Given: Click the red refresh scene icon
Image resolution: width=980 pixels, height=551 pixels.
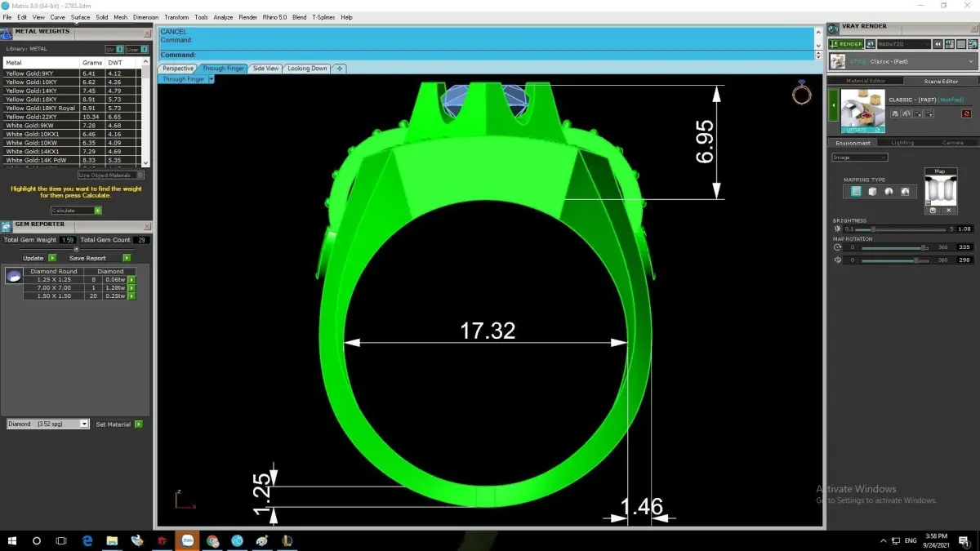Looking at the screenshot, I should (x=966, y=113).
